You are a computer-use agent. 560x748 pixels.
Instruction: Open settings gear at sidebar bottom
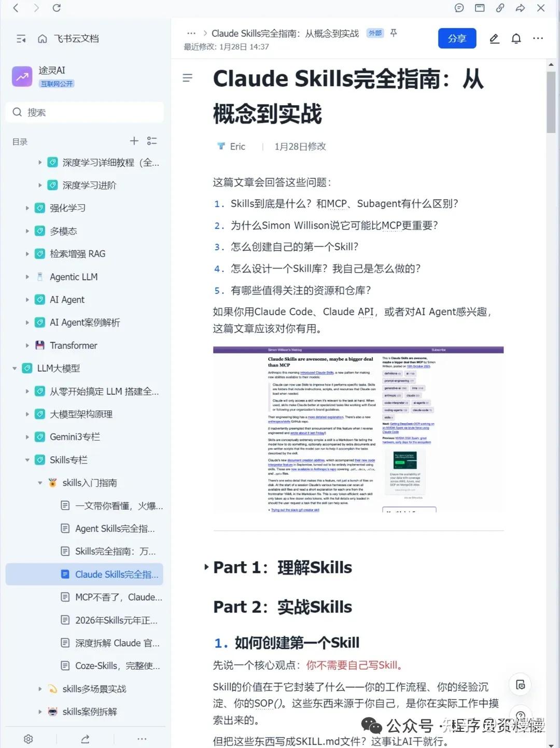click(x=29, y=739)
